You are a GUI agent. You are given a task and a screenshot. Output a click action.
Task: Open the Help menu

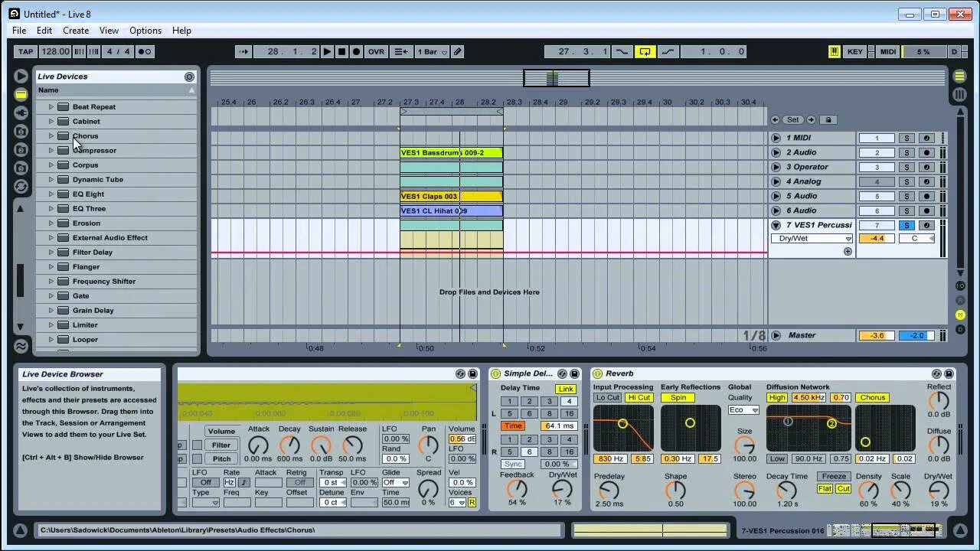click(181, 30)
